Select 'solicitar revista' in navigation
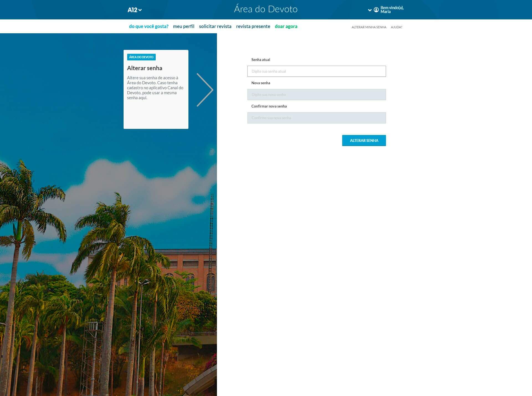Viewport: 532px width, 396px height. tap(215, 26)
